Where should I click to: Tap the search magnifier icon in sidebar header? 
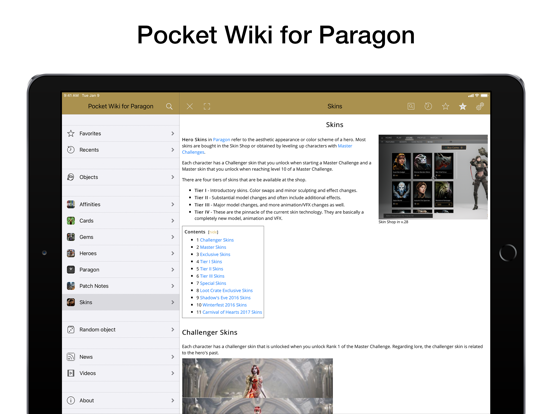point(169,106)
